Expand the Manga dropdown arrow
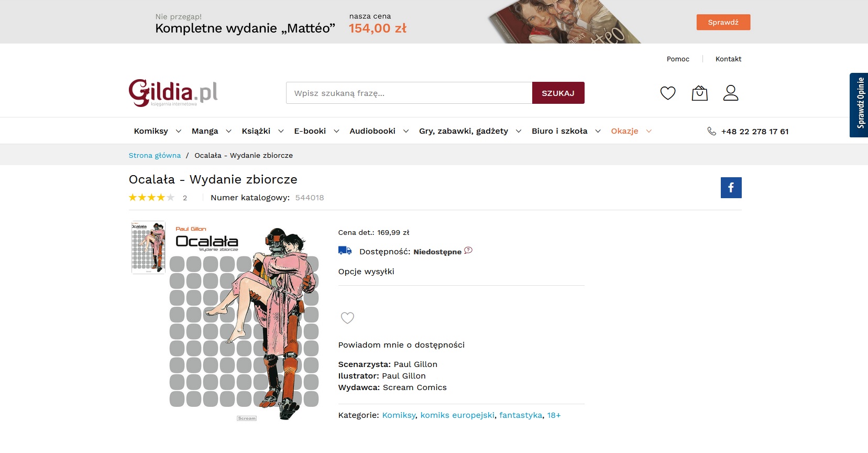 tap(228, 131)
